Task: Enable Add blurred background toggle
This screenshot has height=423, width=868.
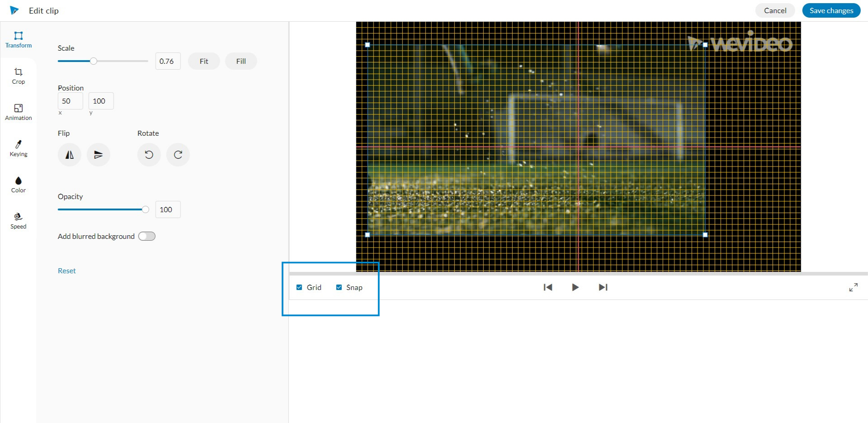Action: coord(147,236)
